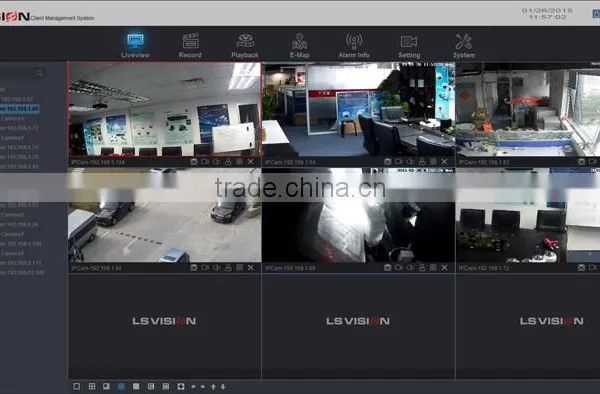Toggle fullscreen view from bottom bar
The width and height of the screenshot is (600, 394).
pyautogui.click(x=181, y=386)
